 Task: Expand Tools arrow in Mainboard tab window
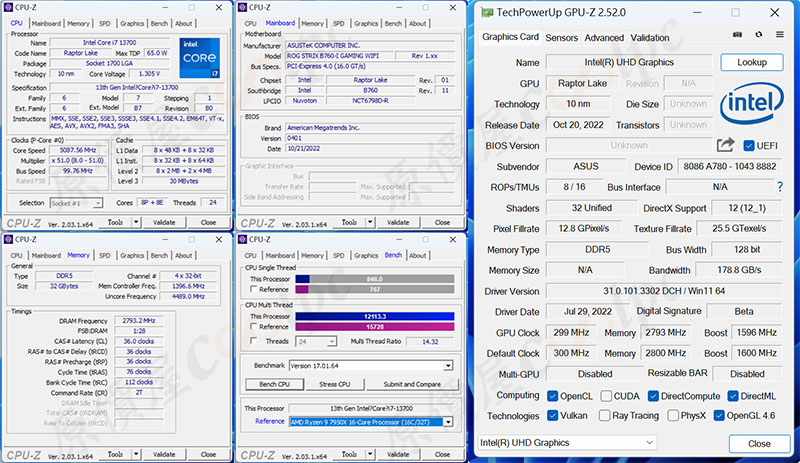pyautogui.click(x=370, y=222)
